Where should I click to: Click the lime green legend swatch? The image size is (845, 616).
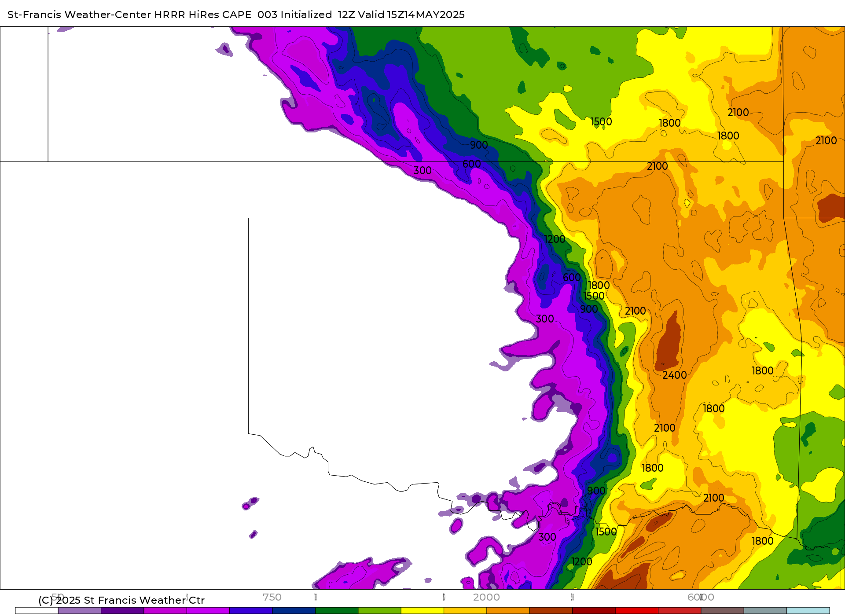380,610
